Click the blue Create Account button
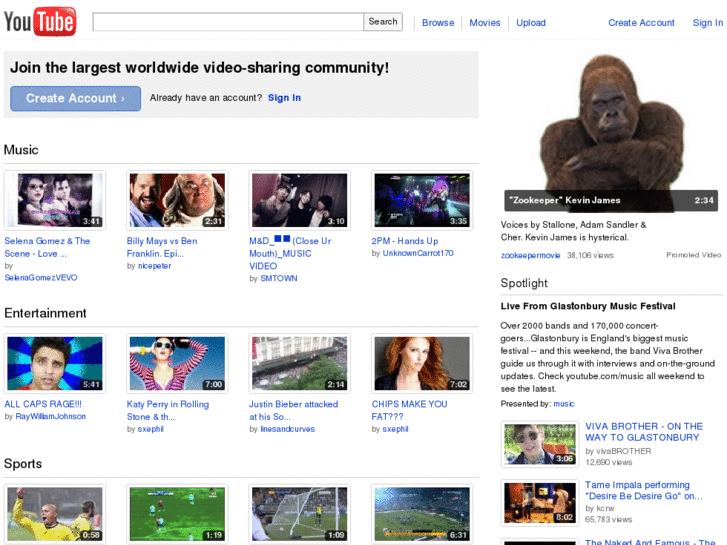727x545 pixels. coord(75,98)
